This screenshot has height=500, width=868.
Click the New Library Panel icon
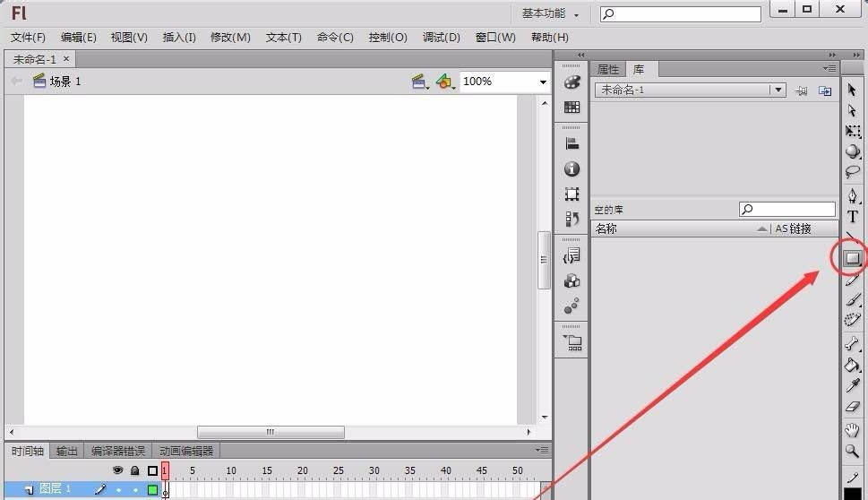point(825,91)
